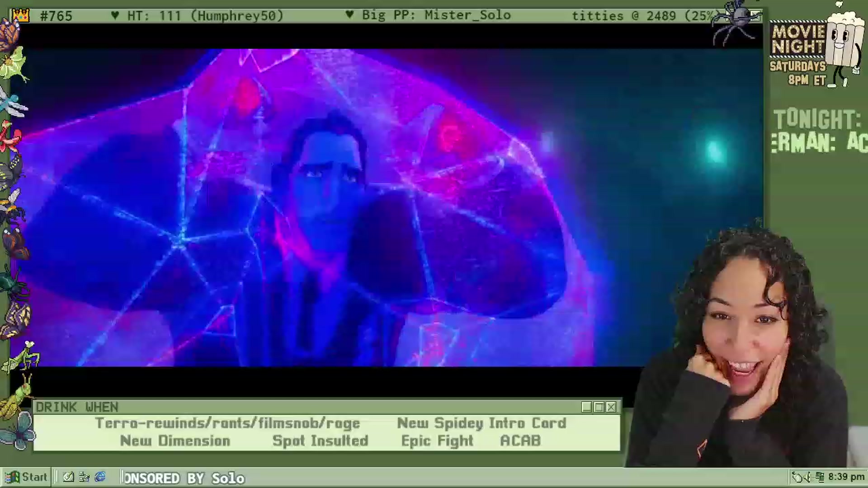
Task: Click the crown icon in top bar
Action: click(x=20, y=16)
